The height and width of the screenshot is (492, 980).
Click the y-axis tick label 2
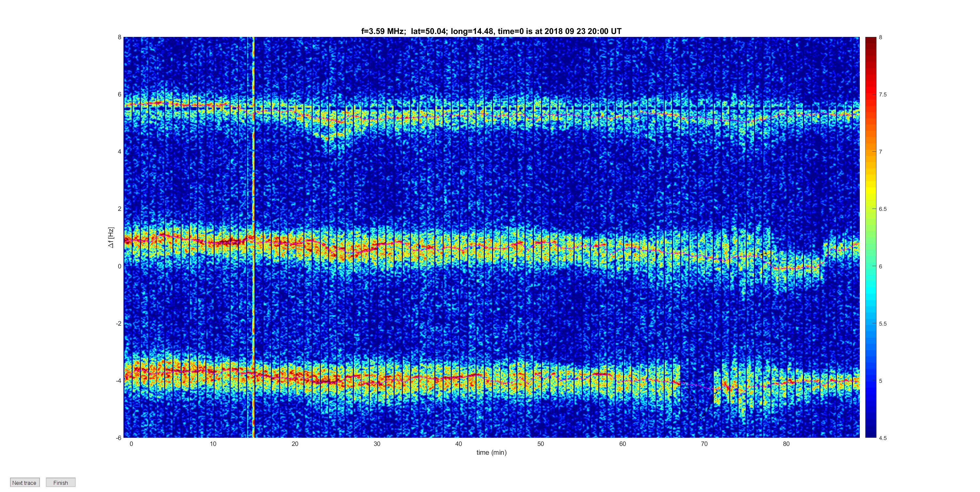(120, 209)
